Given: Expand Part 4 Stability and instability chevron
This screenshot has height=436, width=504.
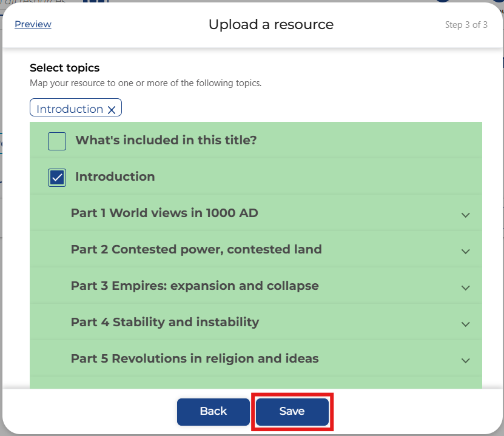Looking at the screenshot, I should pyautogui.click(x=465, y=324).
